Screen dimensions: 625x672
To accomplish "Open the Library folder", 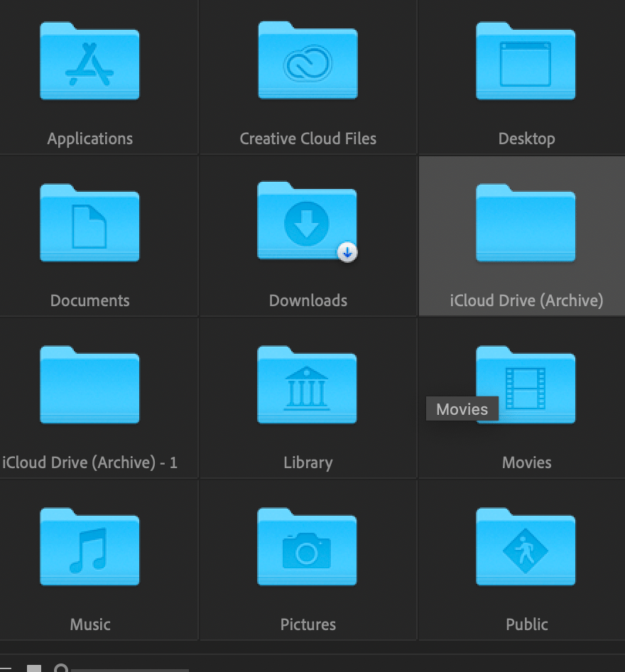I will pos(308,385).
